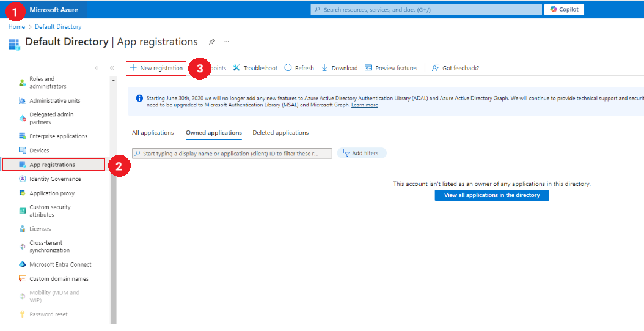Click the Password reset key icon
Screen dimensions: 644x331
(x=23, y=314)
